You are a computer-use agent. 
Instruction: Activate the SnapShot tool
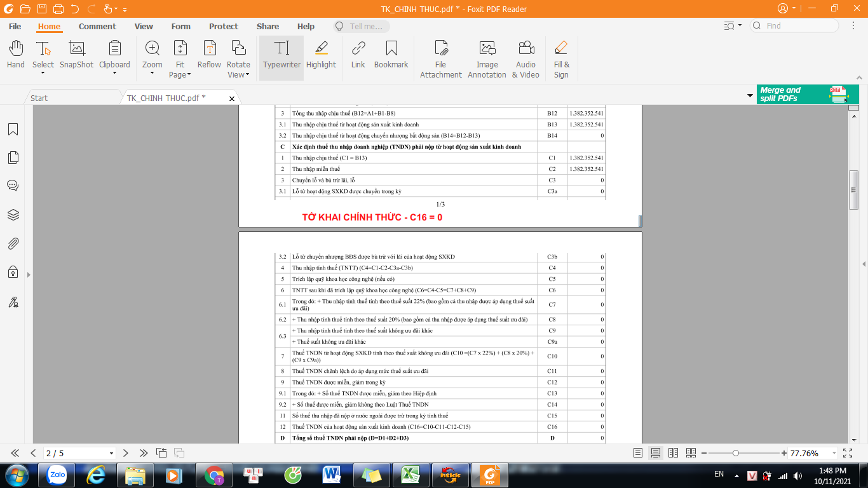76,55
